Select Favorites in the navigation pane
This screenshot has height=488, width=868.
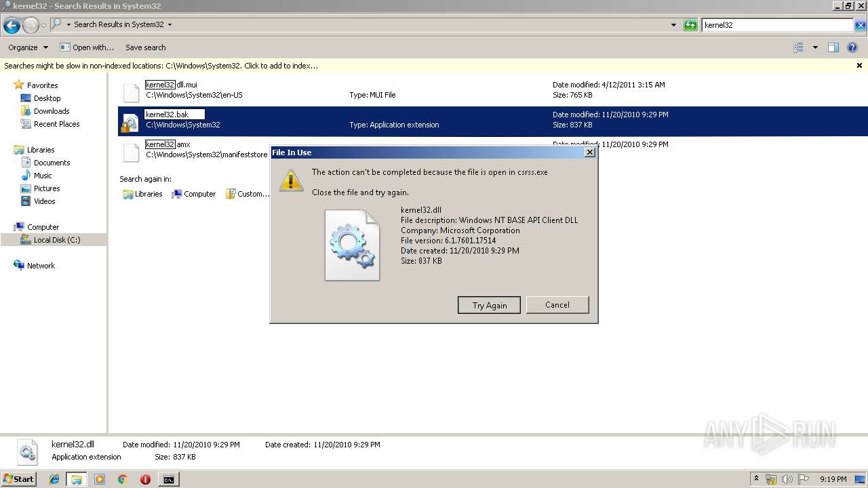(x=42, y=85)
